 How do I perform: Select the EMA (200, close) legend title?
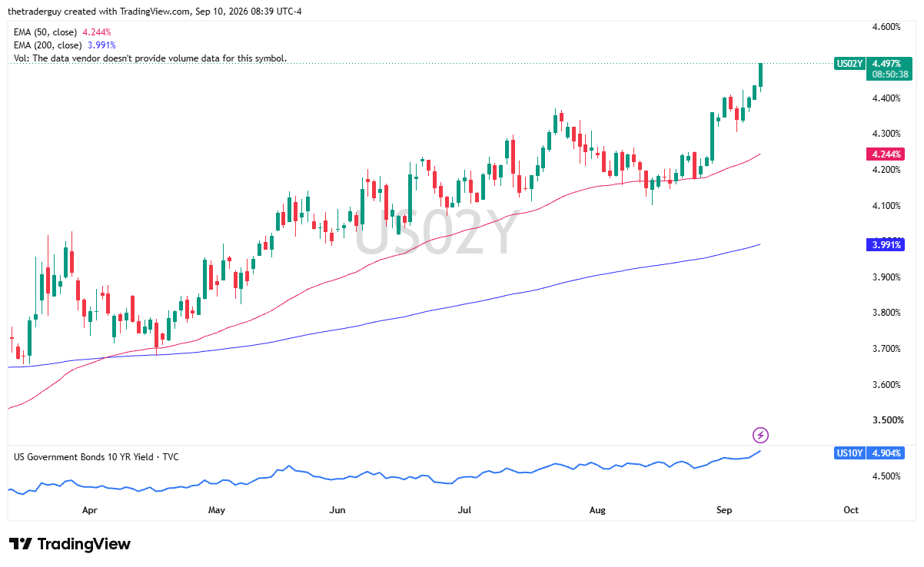pos(48,45)
